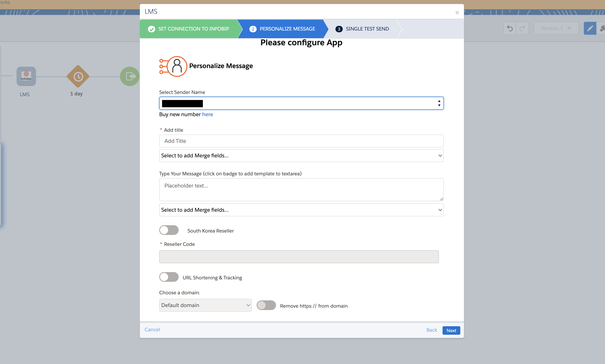The width and height of the screenshot is (605, 364).
Task: Click the infobip LMS activity icon on canvas
Action: click(x=26, y=76)
